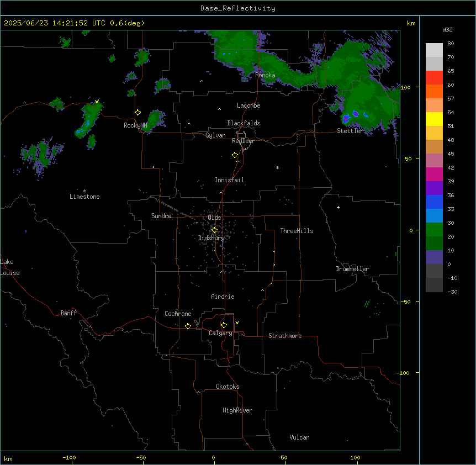
Task: Click the Didsbury city label
Action: pos(211,238)
